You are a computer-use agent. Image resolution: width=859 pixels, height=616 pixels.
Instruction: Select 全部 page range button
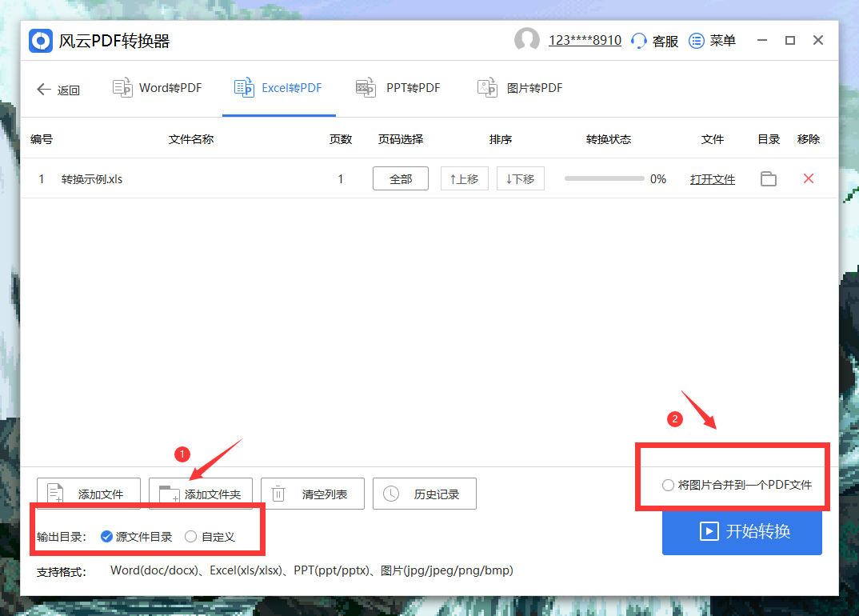(401, 178)
